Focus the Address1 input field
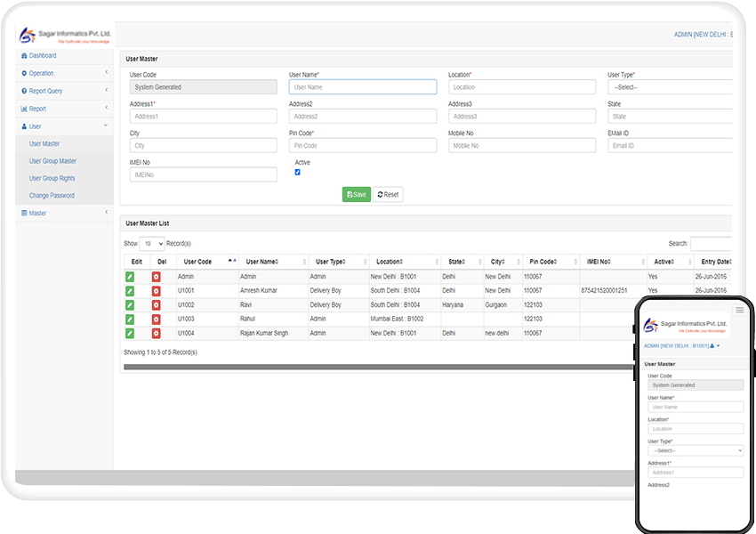Viewport: 756px width, 534px height. tap(203, 117)
